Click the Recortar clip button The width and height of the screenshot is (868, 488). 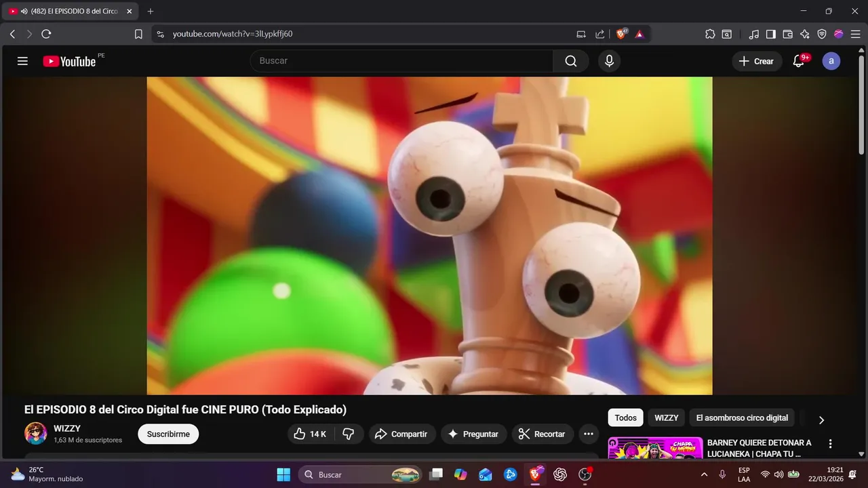(542, 434)
